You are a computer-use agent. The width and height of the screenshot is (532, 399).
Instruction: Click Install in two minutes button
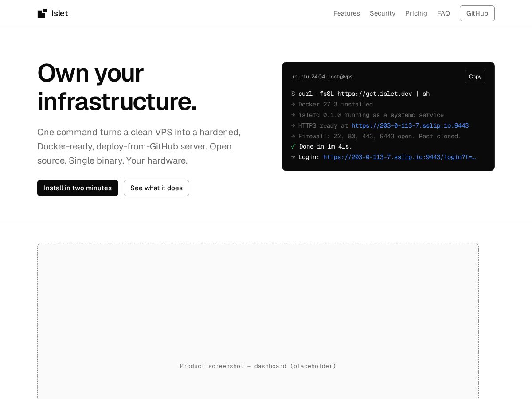click(78, 188)
